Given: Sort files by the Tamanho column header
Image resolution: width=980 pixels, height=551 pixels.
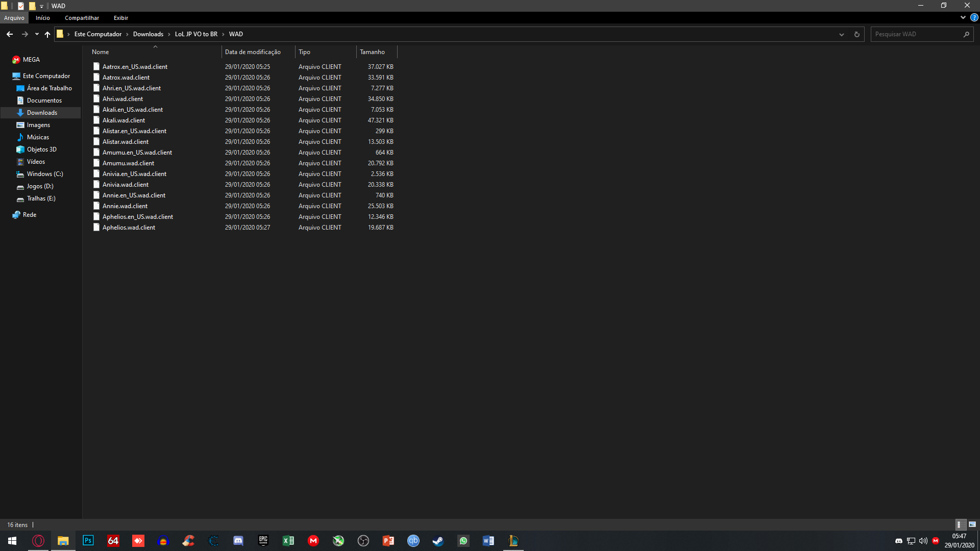Looking at the screenshot, I should pyautogui.click(x=372, y=52).
